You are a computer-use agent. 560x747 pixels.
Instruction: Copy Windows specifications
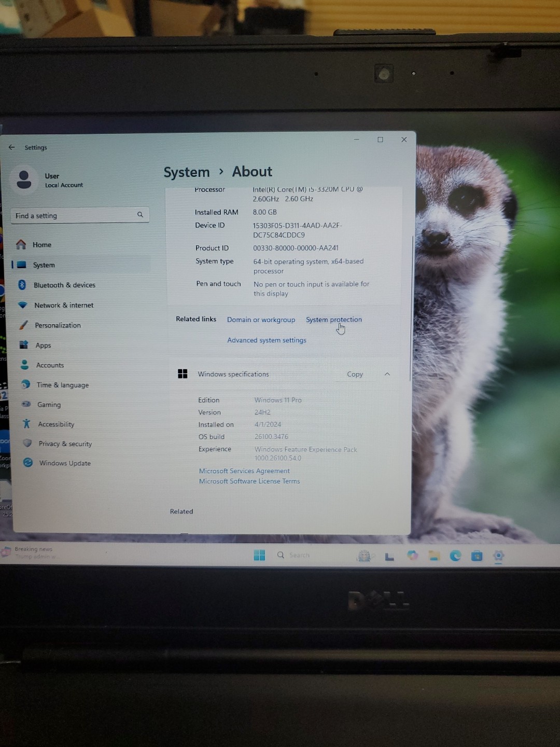click(355, 374)
